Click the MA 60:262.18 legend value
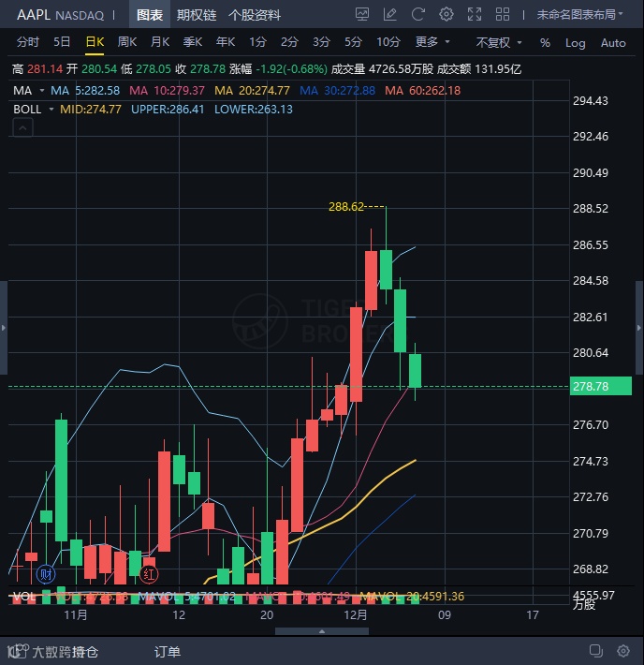Screen dimensions: 644x665 [423, 90]
